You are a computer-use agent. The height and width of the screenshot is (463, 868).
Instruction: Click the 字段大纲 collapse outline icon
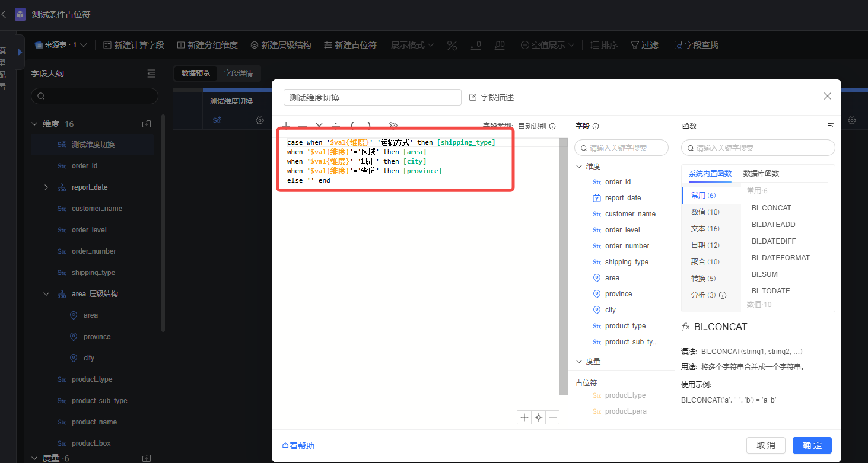point(151,74)
